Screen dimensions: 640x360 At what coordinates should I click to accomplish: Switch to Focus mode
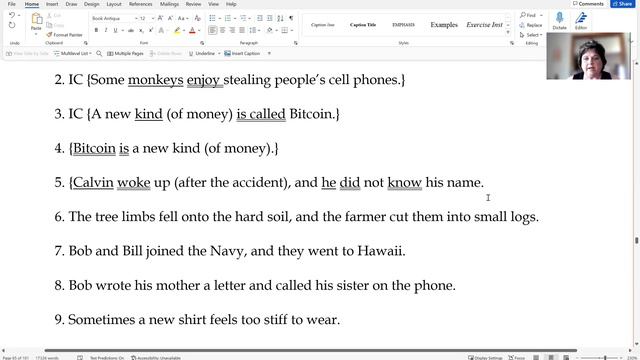(x=516, y=358)
